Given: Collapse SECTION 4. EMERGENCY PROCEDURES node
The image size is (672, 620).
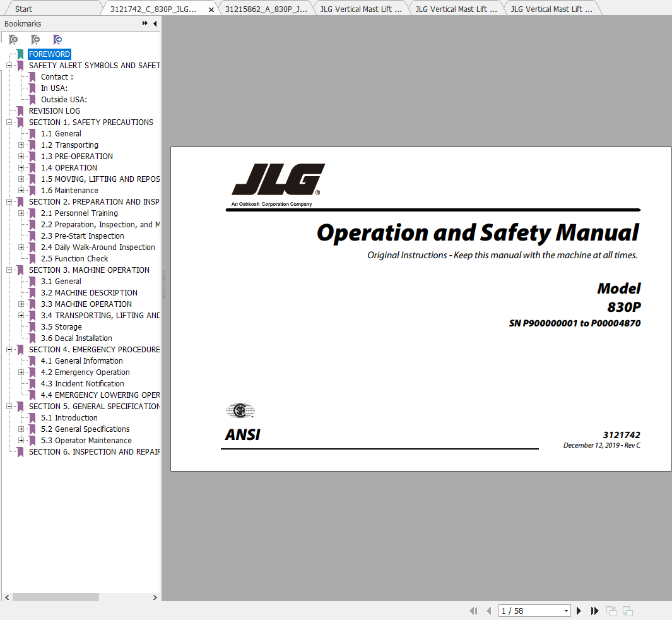Looking at the screenshot, I should point(9,349).
